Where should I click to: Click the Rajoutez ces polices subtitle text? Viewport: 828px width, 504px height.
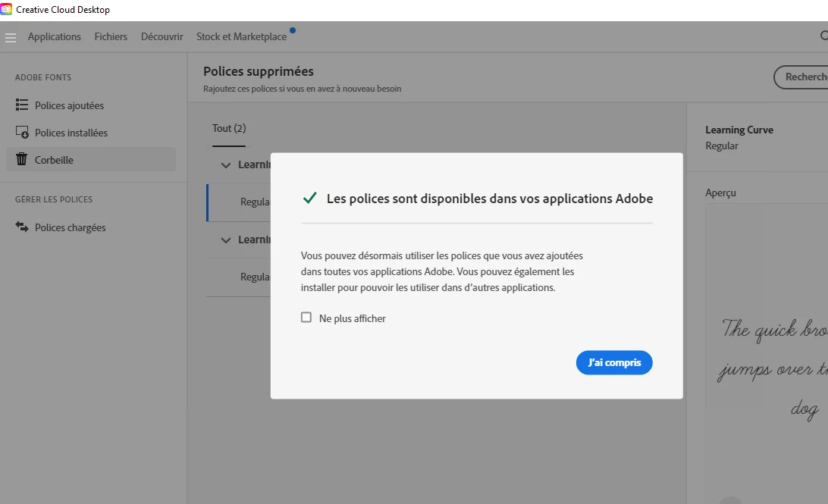(x=303, y=89)
